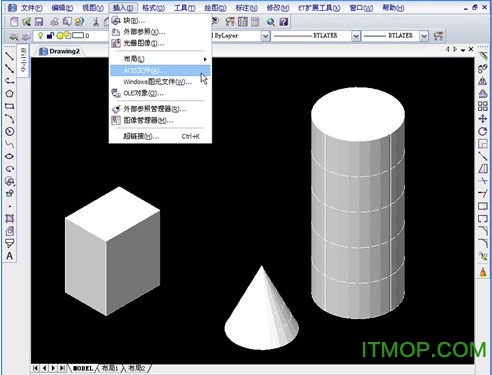The width and height of the screenshot is (492, 375).
Task: Choose the OLE object menu entry
Action: pos(143,93)
